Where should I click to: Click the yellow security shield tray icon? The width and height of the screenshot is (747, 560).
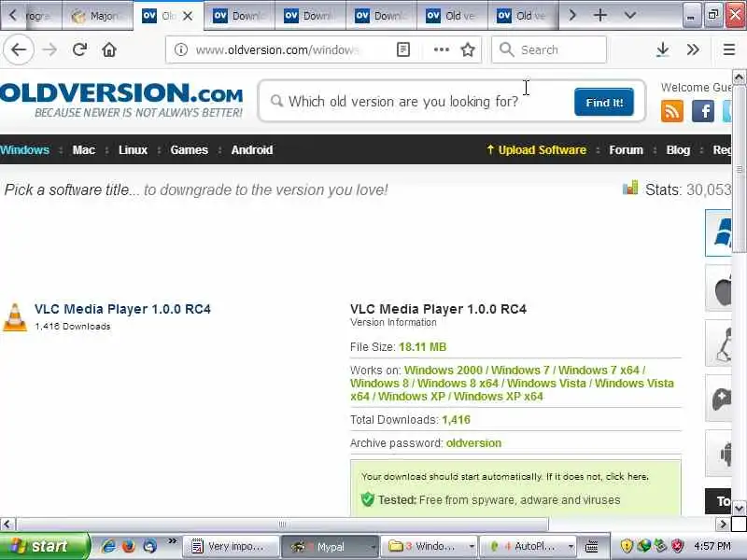(627, 546)
